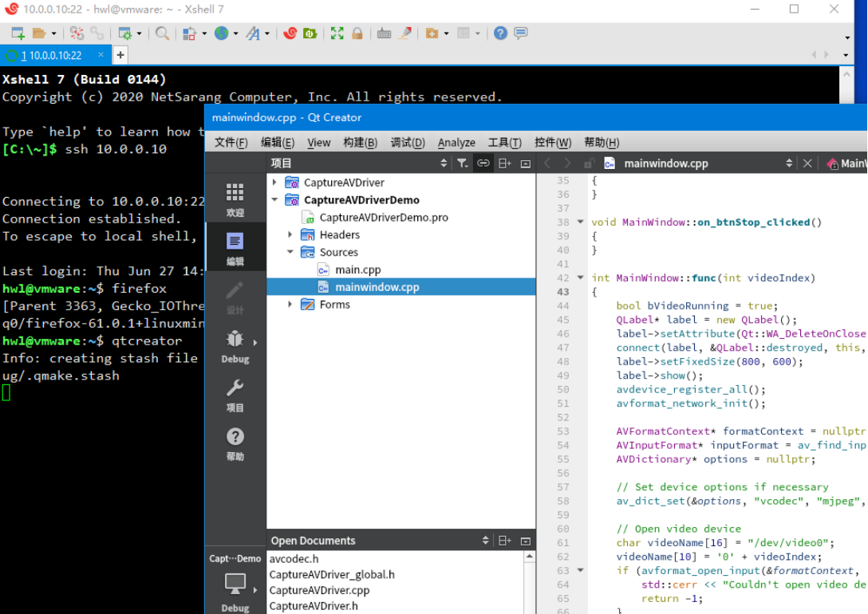Toggle full screen with green arrows icon in Xshell
The image size is (868, 614).
point(337,33)
